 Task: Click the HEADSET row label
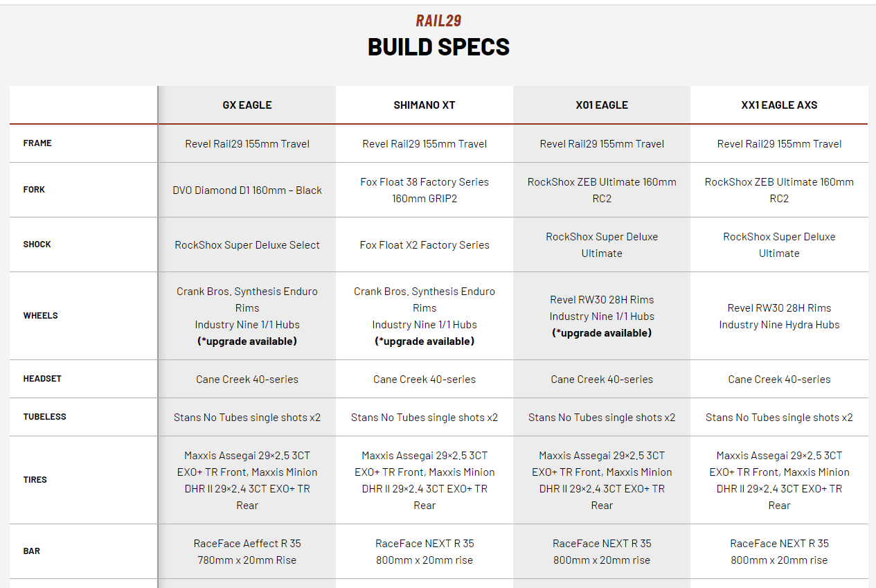[x=42, y=379]
